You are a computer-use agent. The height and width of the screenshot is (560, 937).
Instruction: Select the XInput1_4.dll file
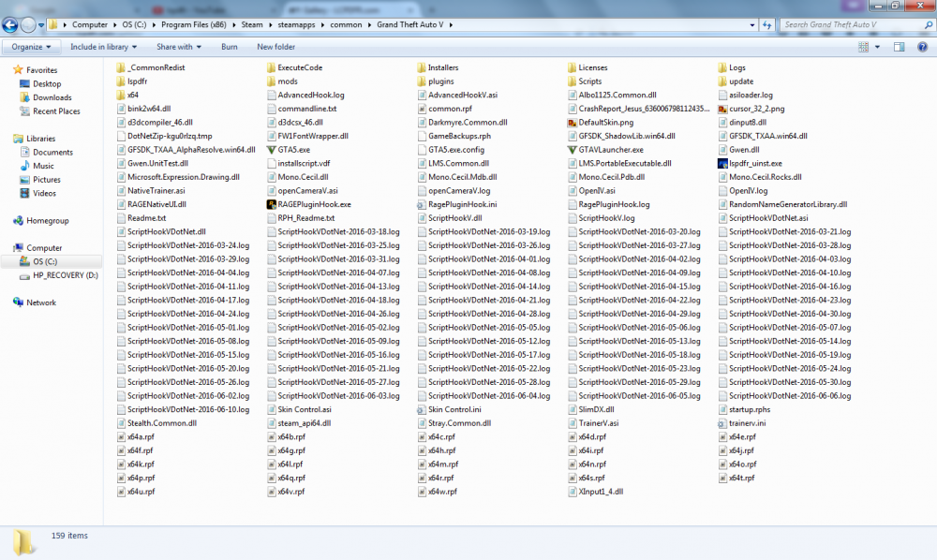[x=600, y=492]
